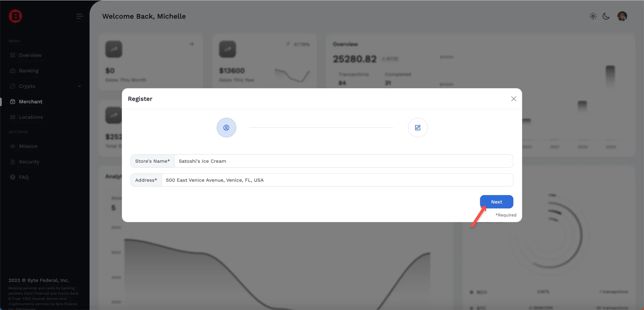Image resolution: width=644 pixels, height=310 pixels.
Task: Open Mission settings page
Action: pos(28,146)
